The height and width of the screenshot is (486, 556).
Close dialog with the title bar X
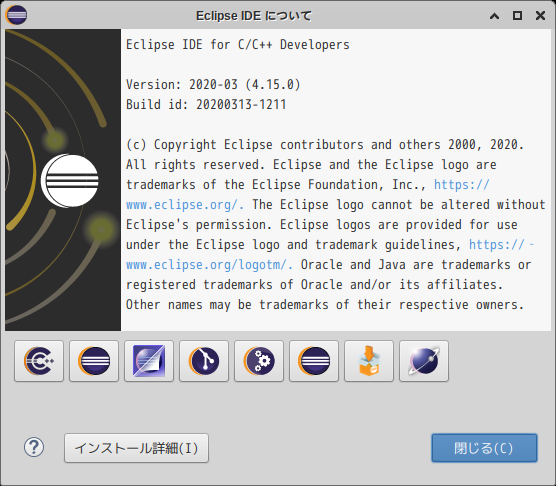[x=540, y=16]
